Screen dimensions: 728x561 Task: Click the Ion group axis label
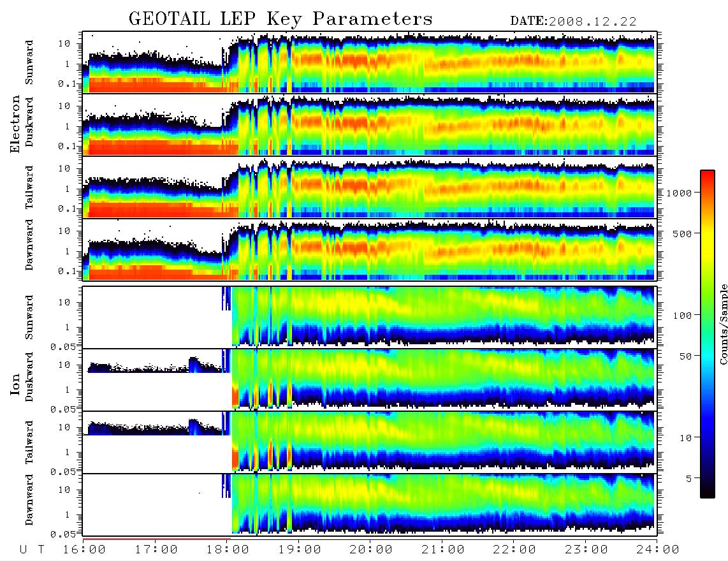[x=15, y=384]
